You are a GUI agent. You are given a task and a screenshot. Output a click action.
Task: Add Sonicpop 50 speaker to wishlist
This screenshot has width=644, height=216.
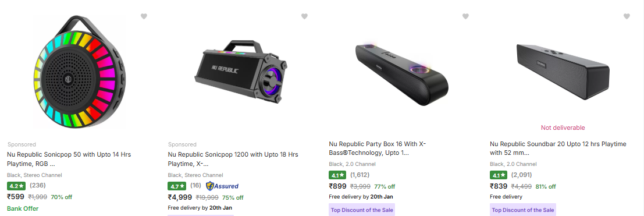click(x=144, y=16)
